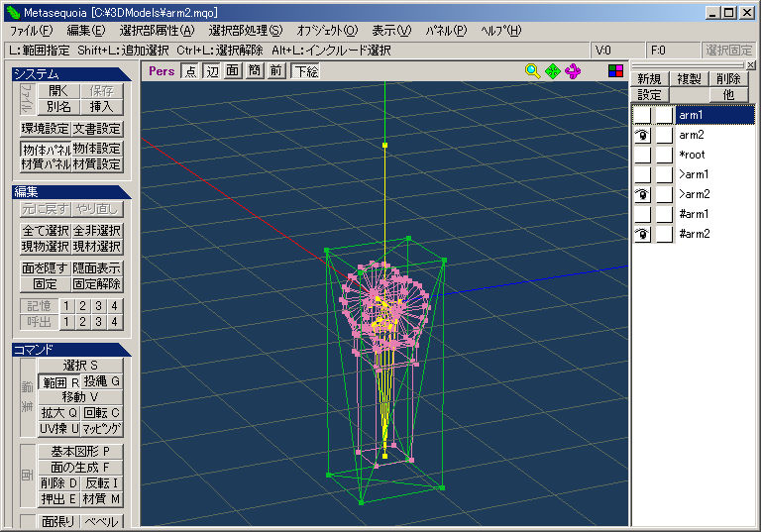
Task: Hide the >arm2 object via eye
Action: 642,194
